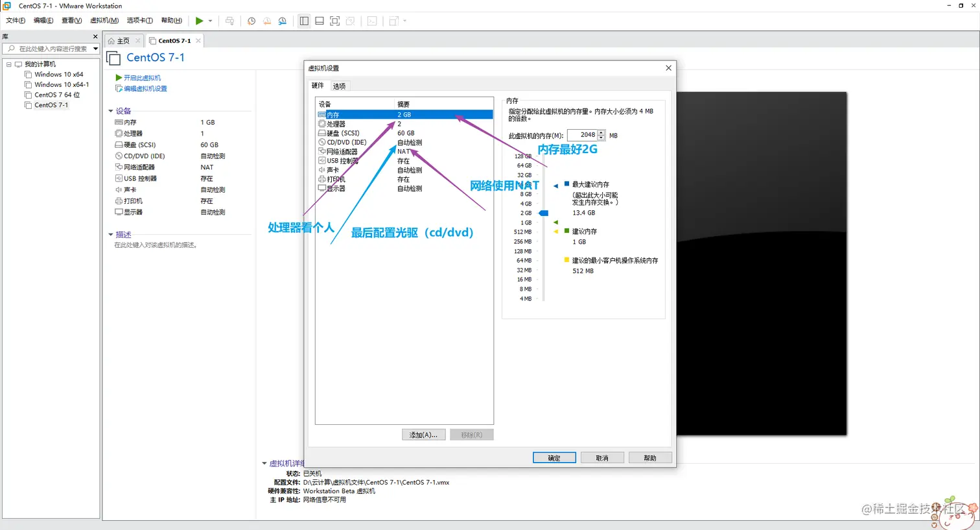980x530 pixels.
Task: Open the library search filter dropdown arrow
Action: pyautogui.click(x=95, y=49)
